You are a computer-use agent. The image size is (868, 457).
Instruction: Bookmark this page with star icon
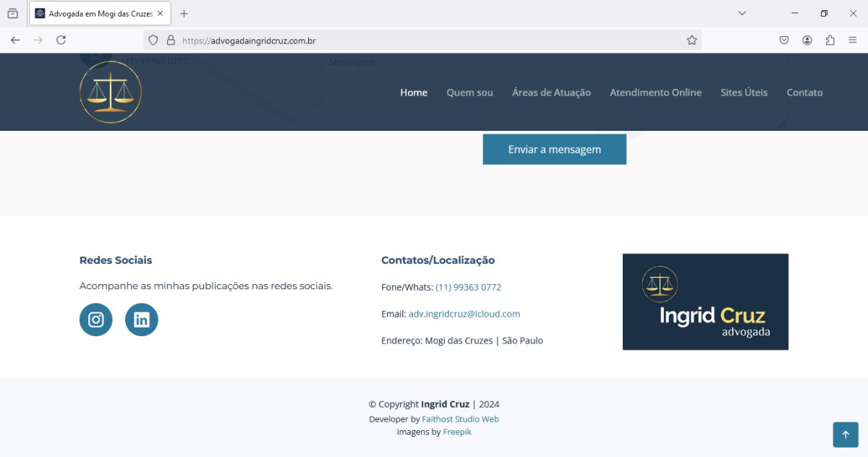(x=692, y=40)
